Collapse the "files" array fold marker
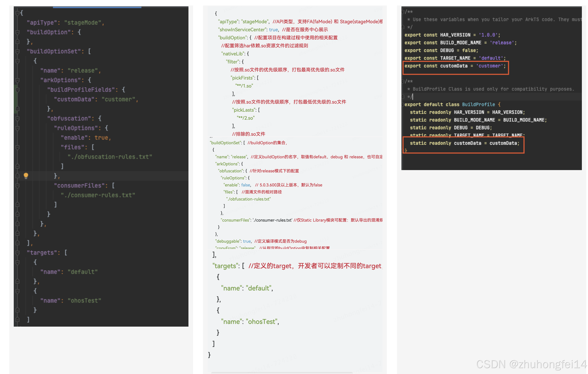588x374 pixels. 17,147
